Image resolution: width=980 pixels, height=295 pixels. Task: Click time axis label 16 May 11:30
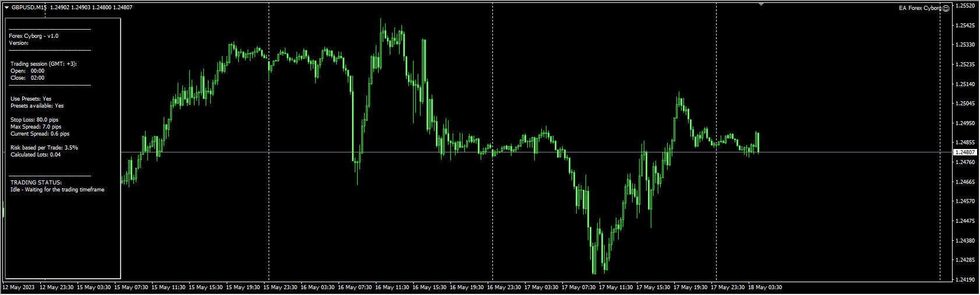(x=392, y=287)
